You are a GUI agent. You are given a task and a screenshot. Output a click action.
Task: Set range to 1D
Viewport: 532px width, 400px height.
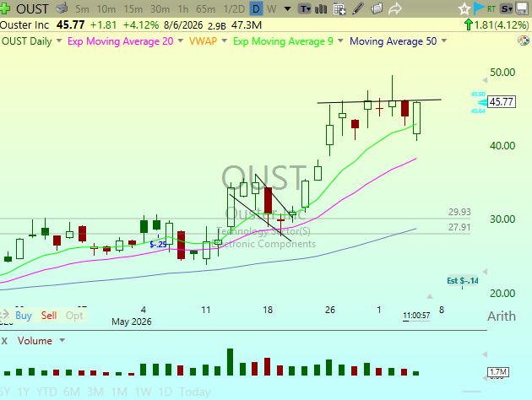coord(166,392)
